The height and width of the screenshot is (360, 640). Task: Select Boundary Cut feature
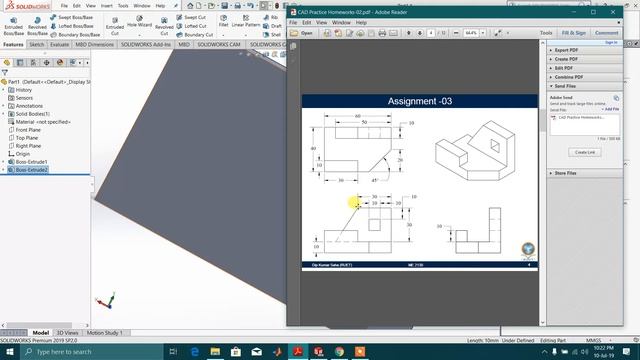[x=195, y=35]
